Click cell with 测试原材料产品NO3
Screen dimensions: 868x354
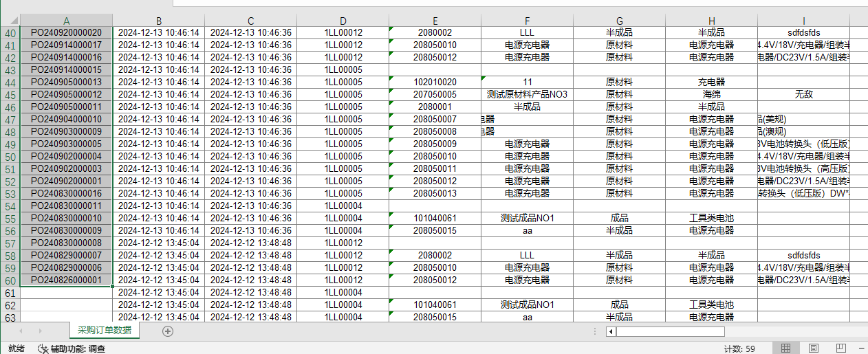pyautogui.click(x=527, y=94)
